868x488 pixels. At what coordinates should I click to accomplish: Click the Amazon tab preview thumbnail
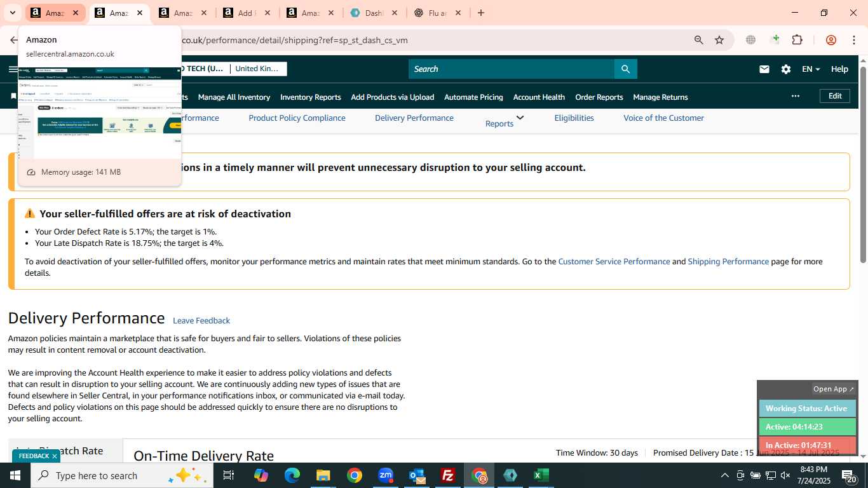coord(100,112)
